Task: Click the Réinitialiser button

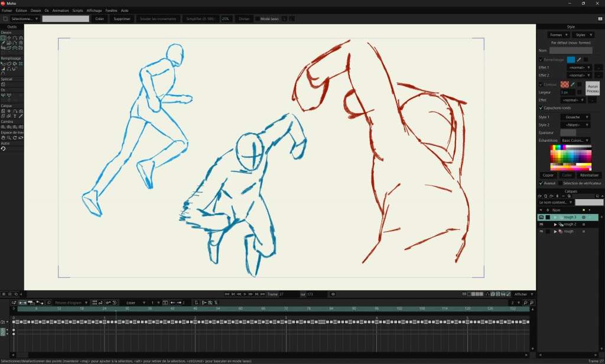Action: pyautogui.click(x=589, y=175)
